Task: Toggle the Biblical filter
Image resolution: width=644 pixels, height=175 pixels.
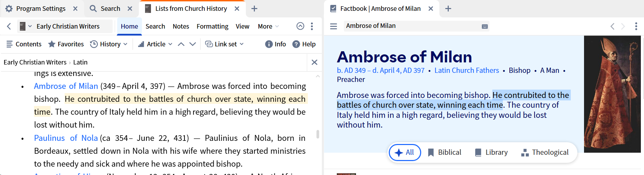Action: pyautogui.click(x=444, y=152)
